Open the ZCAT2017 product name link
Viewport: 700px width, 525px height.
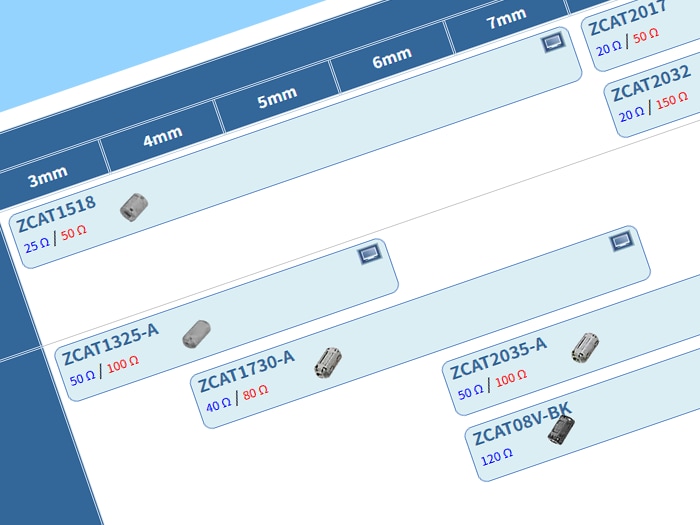click(627, 17)
